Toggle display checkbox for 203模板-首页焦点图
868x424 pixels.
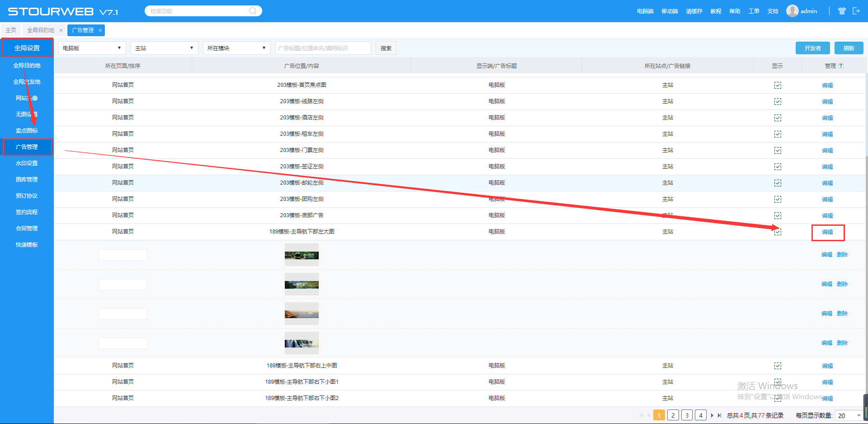[x=778, y=85]
